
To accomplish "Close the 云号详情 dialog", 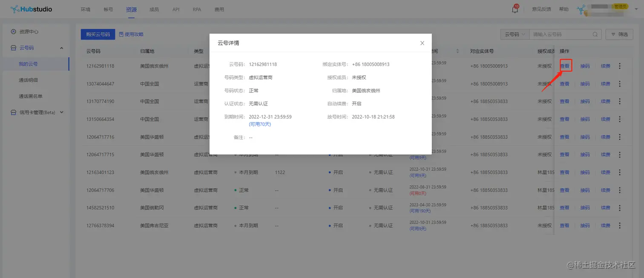I will (422, 43).
